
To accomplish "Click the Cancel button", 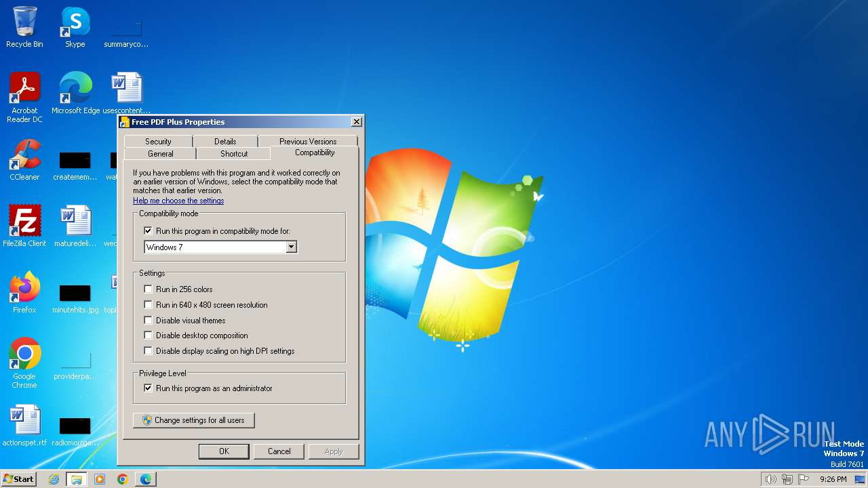I will click(x=279, y=451).
